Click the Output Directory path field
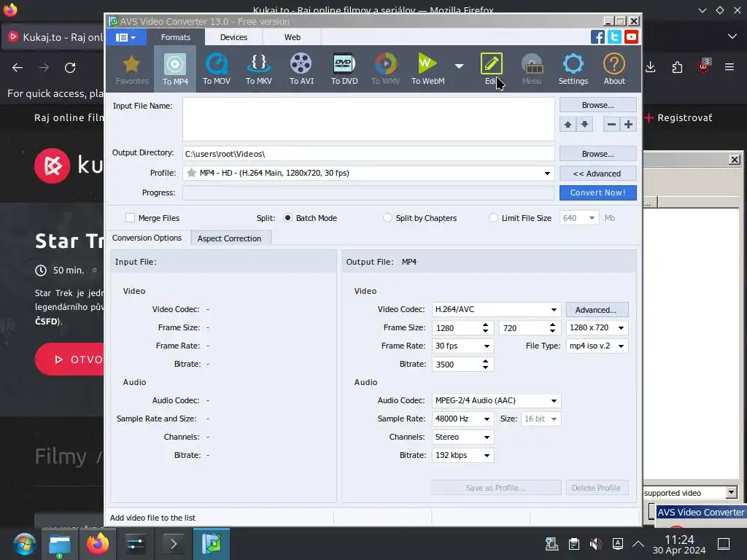 [x=368, y=154]
